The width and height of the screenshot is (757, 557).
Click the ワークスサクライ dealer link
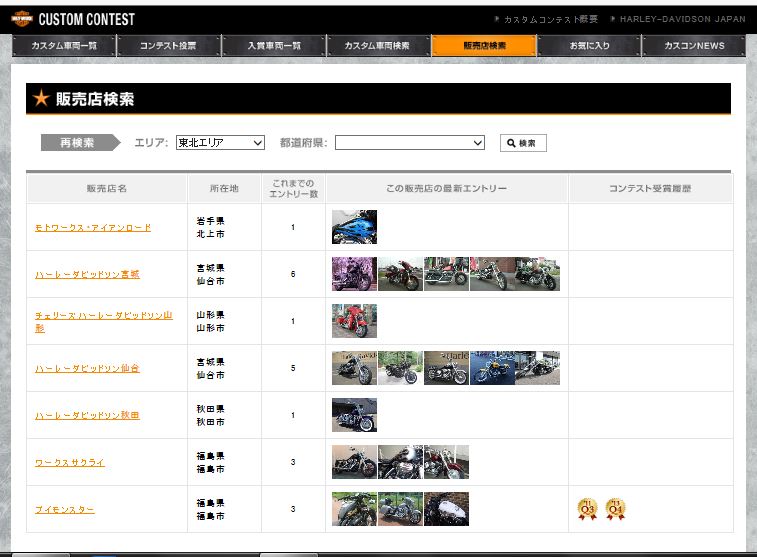click(69, 462)
